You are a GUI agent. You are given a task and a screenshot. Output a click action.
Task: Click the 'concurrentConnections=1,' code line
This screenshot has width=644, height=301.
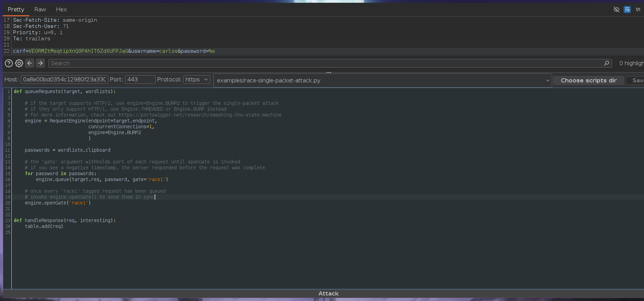(121, 127)
